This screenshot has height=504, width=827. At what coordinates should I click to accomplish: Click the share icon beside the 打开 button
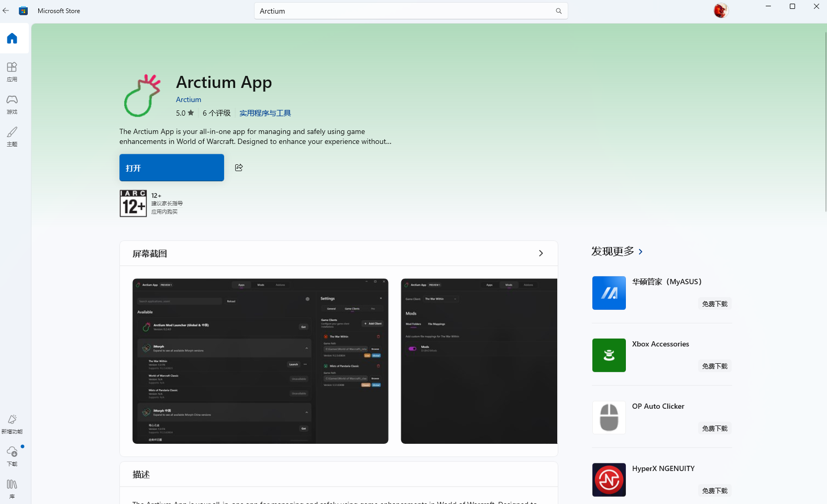click(239, 167)
